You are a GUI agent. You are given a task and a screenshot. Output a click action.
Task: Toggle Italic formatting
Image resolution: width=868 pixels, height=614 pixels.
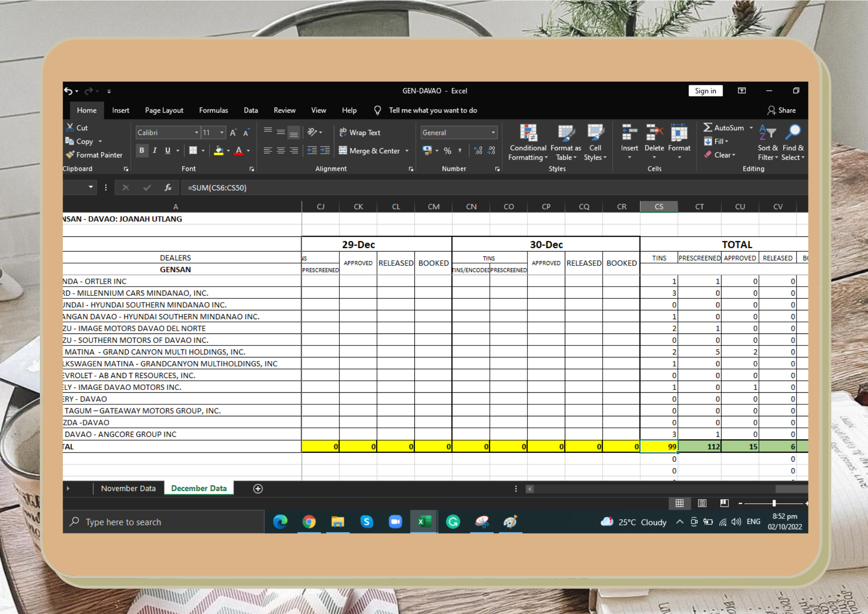tap(155, 151)
